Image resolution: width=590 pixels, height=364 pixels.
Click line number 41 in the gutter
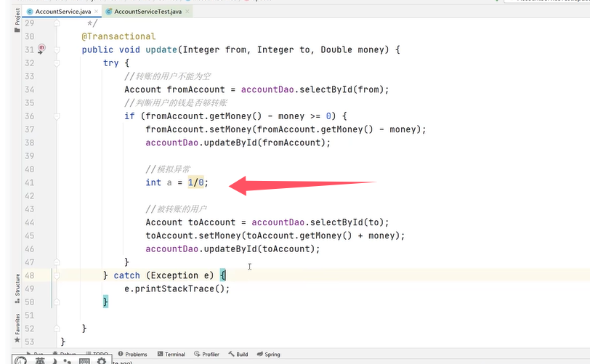[x=29, y=182]
